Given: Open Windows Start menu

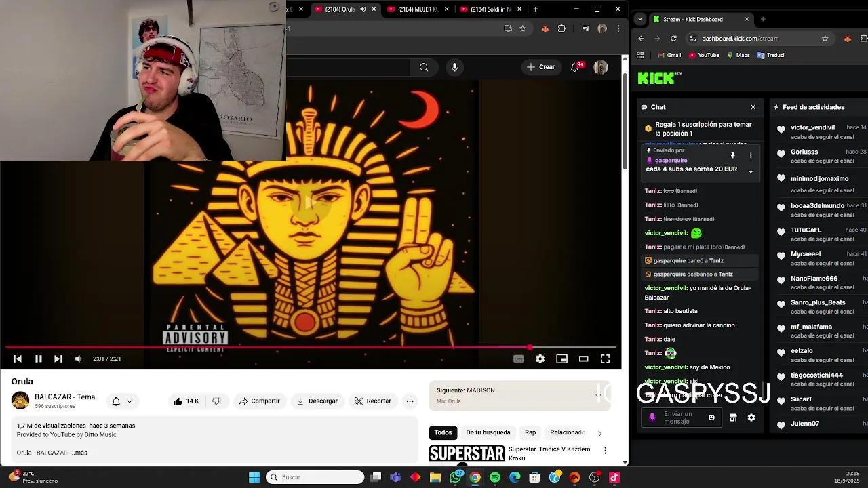Looking at the screenshot, I should (254, 477).
